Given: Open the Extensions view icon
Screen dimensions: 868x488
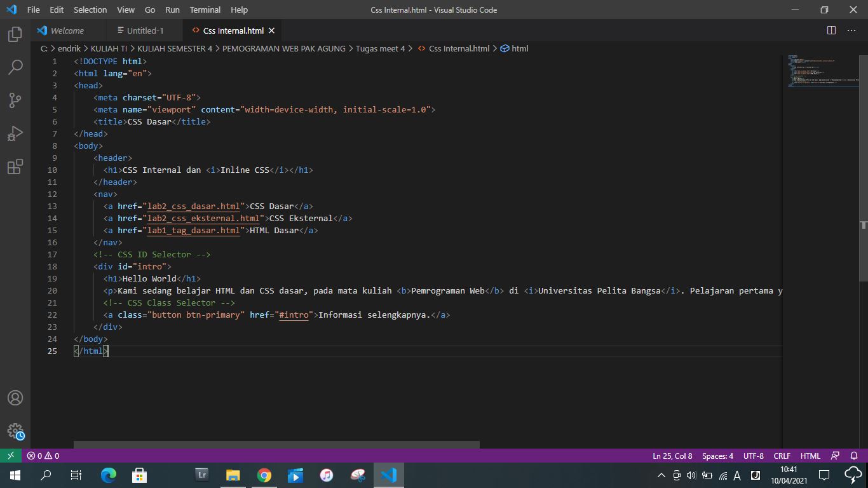Looking at the screenshot, I should coord(15,166).
